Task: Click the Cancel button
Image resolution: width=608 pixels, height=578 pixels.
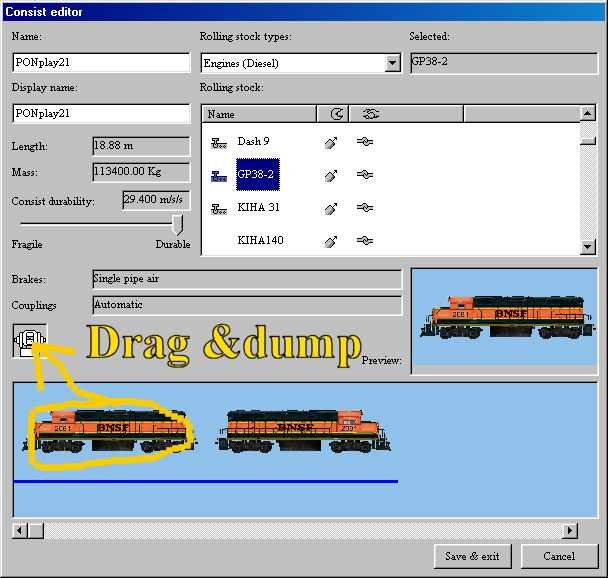Action: [x=559, y=556]
